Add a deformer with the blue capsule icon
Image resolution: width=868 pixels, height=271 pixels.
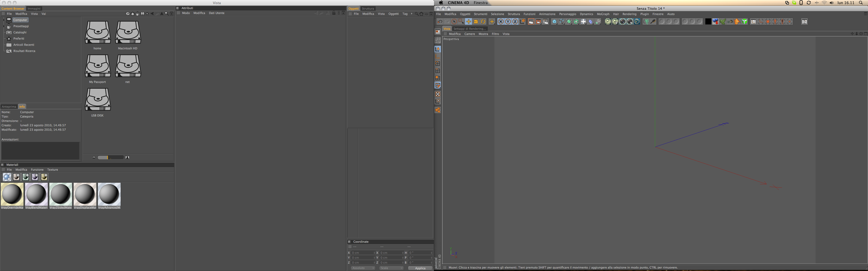pyautogui.click(x=591, y=21)
